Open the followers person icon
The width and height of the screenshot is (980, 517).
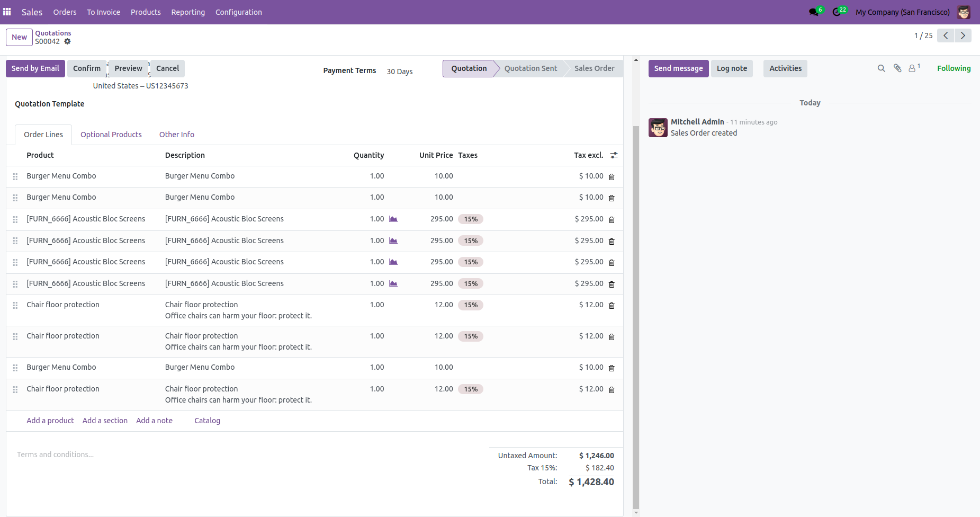pos(913,68)
